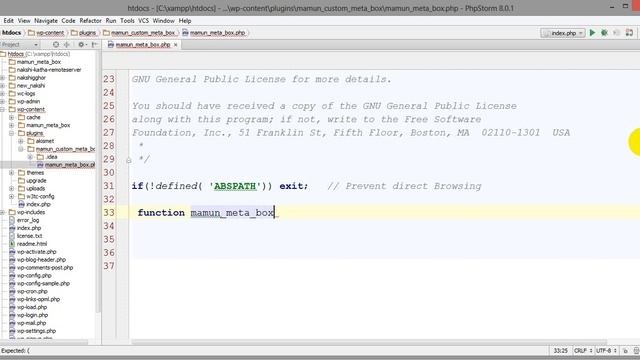
Task: Open UTF-8 file encoding selector
Action: click(x=606, y=351)
